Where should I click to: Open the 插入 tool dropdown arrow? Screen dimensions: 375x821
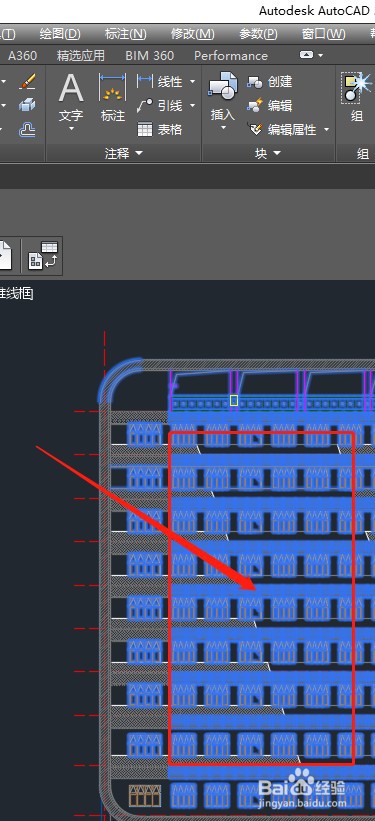(x=223, y=128)
